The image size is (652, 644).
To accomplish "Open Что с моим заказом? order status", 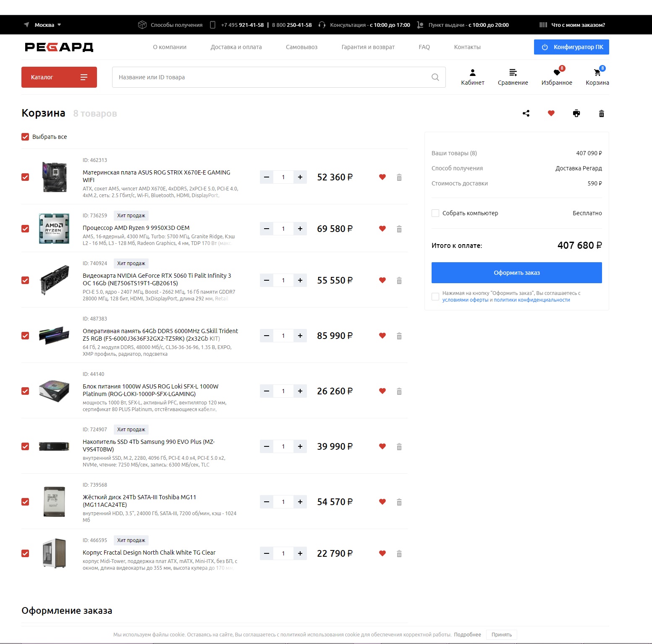I will tap(573, 25).
